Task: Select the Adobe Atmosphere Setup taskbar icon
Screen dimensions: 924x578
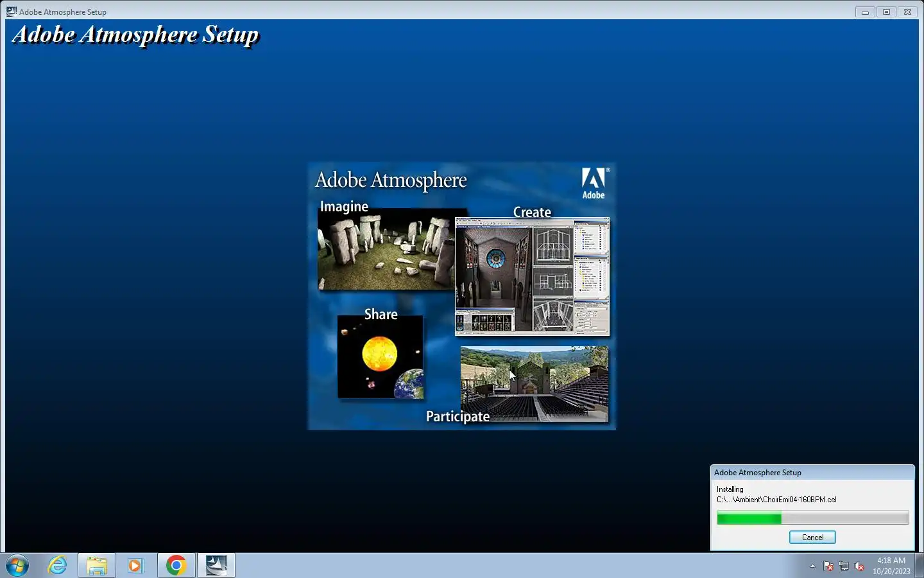Action: click(216, 566)
